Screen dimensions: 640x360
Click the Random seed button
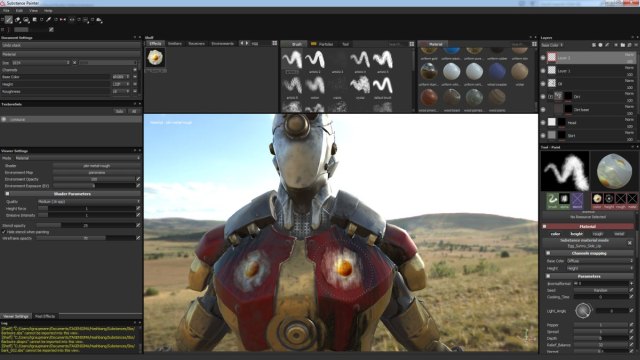coord(600,290)
